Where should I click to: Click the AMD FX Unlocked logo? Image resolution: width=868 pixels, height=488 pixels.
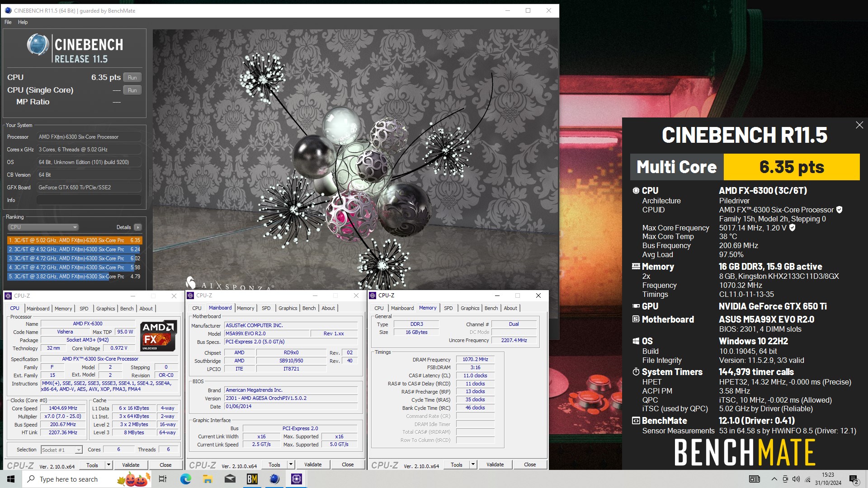click(158, 336)
